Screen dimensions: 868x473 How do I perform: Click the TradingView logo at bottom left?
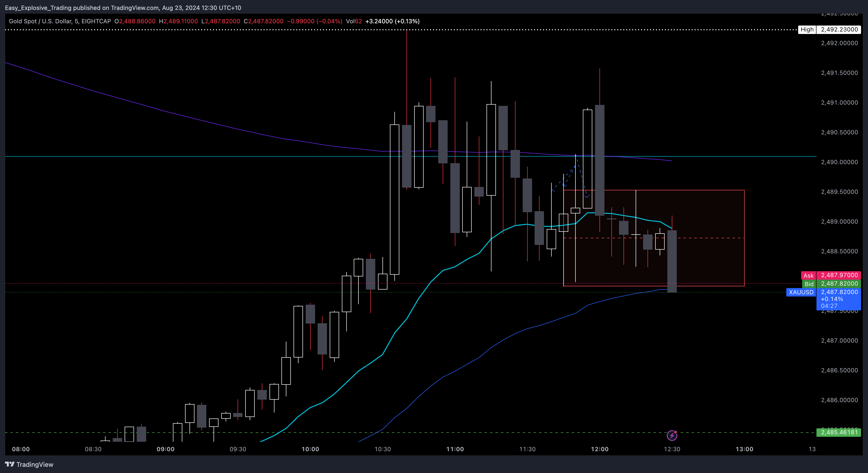(x=29, y=464)
